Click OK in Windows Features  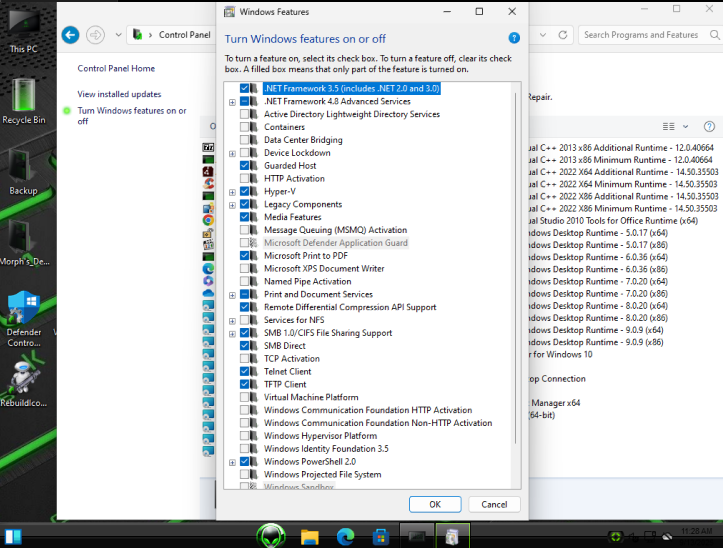[x=435, y=504]
